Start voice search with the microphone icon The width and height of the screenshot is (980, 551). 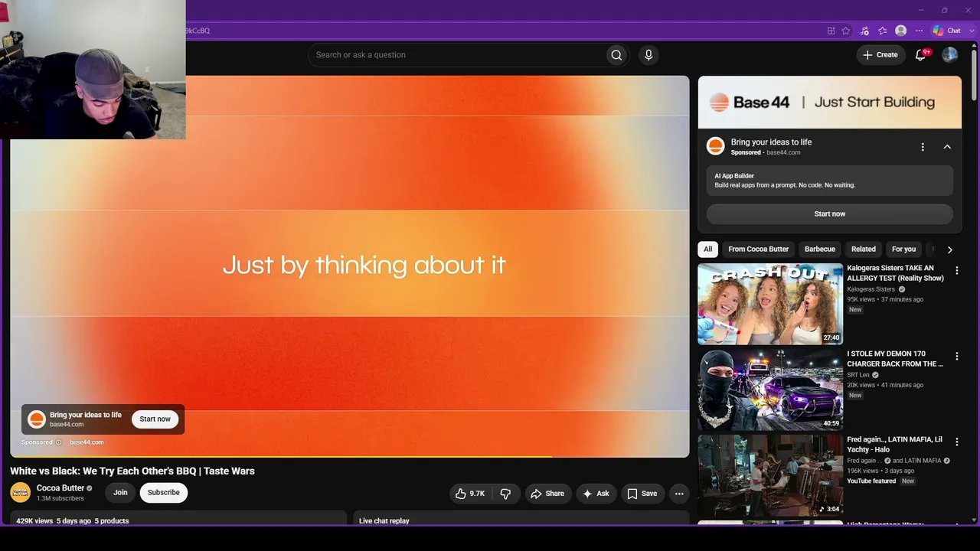click(x=648, y=55)
